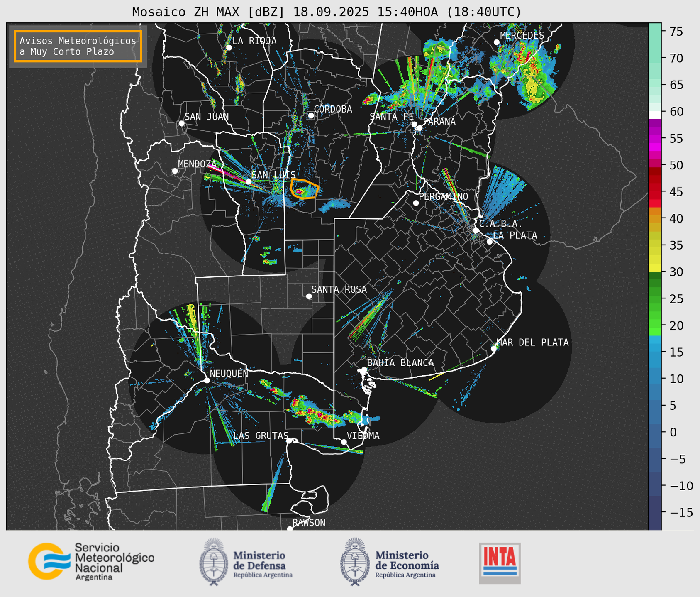The height and width of the screenshot is (597, 700).
Task: Click the NEUQUÉN city label
Action: [x=229, y=373]
